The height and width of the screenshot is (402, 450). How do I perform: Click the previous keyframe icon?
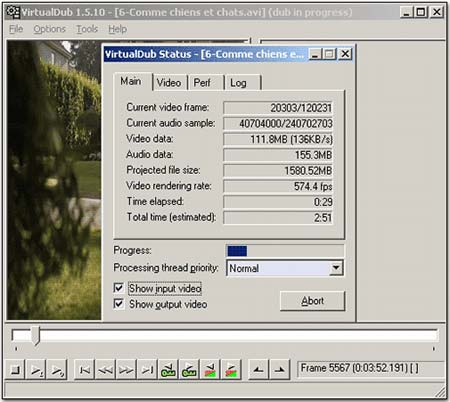pyautogui.click(x=168, y=370)
